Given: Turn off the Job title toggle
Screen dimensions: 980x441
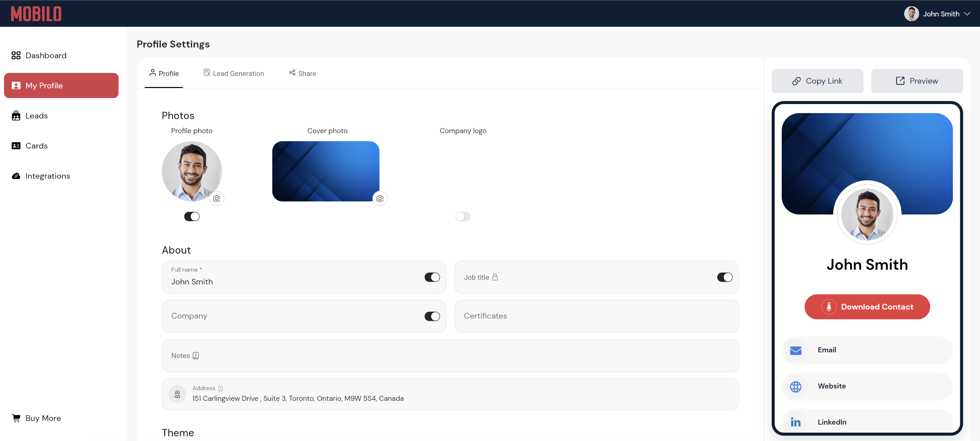Looking at the screenshot, I should point(724,277).
